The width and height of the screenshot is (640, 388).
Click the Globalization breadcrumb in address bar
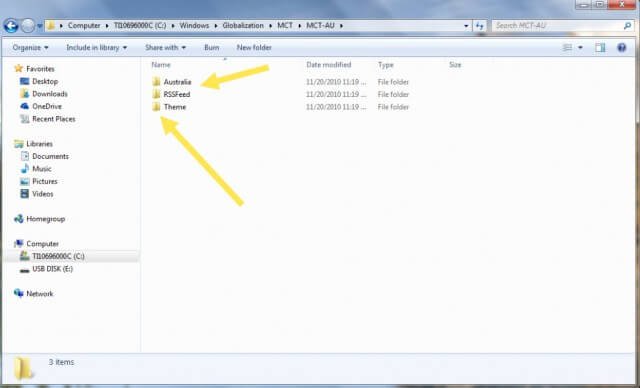[x=243, y=26]
